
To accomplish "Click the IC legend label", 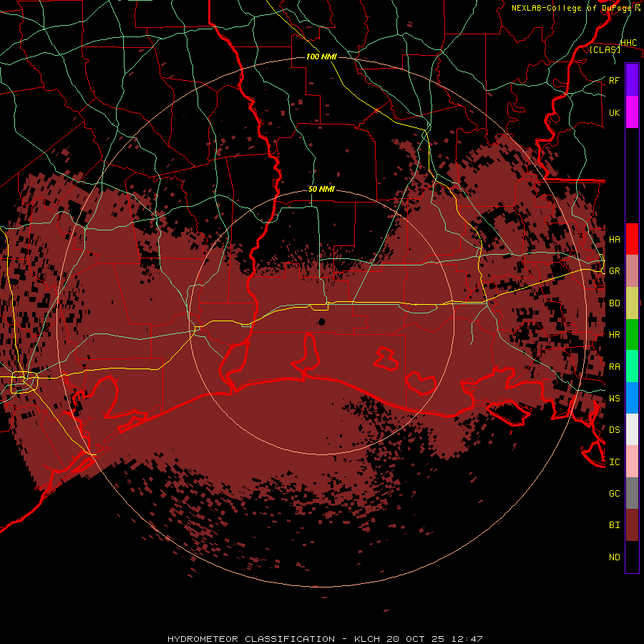I will 615,462.
